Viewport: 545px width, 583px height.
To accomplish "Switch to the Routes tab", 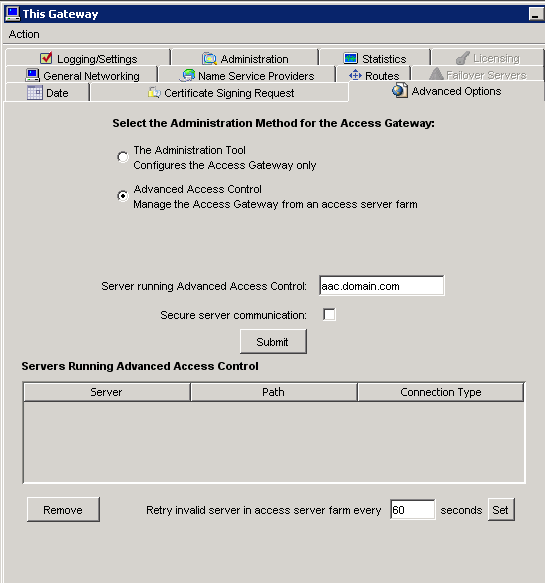I will (374, 75).
